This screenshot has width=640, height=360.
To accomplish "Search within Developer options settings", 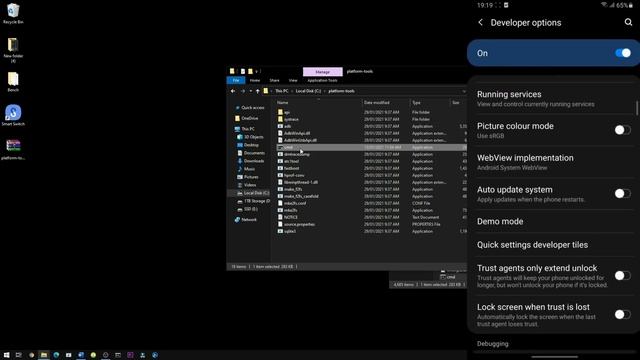I will pos(628,22).
